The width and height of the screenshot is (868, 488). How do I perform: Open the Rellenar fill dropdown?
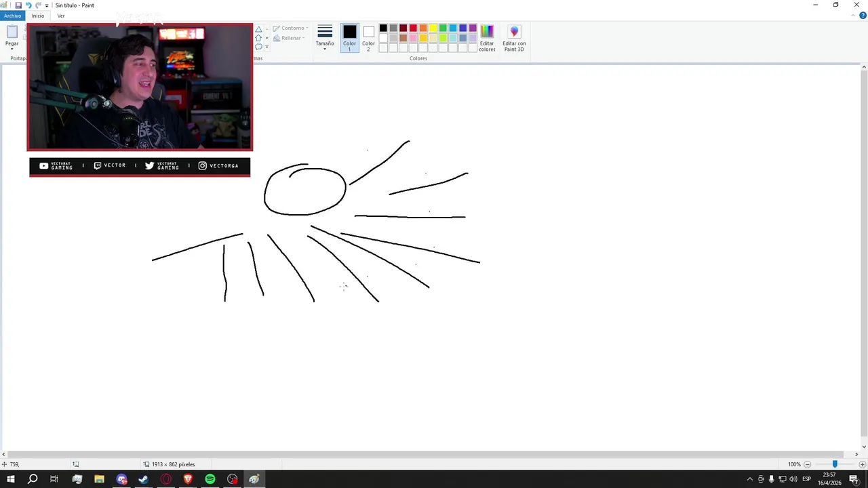pos(289,38)
